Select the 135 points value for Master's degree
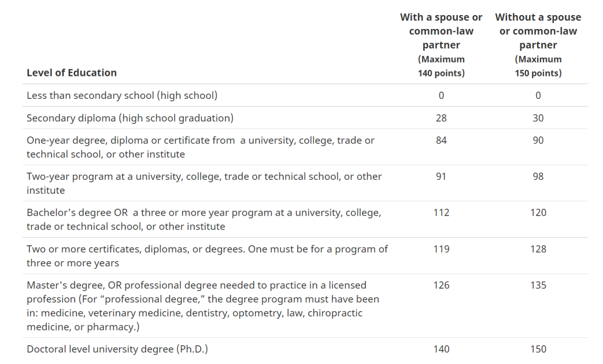 coord(538,285)
